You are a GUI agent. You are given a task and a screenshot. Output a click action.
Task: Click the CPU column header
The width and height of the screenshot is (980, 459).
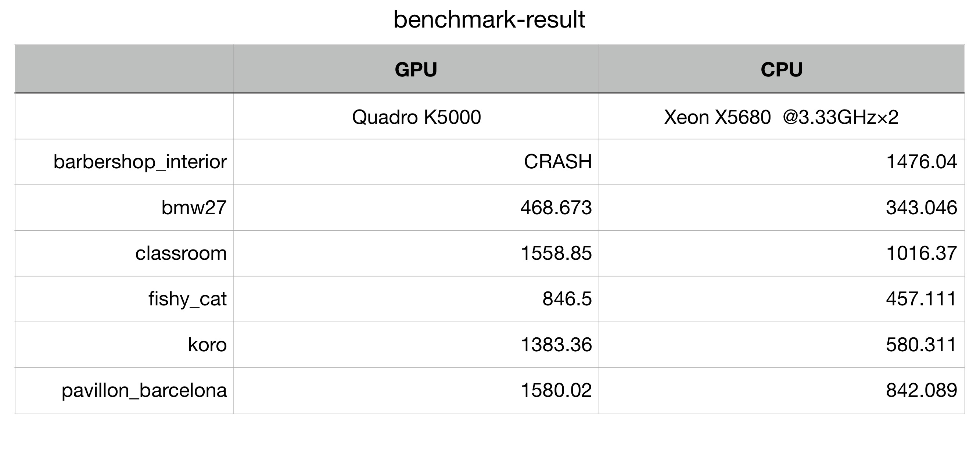(x=782, y=69)
